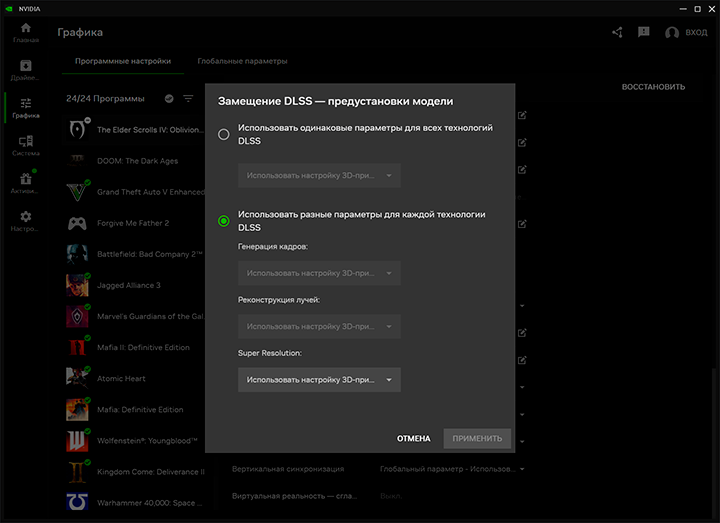Select the Warhammer 40,000: Space Marine icon
The image size is (720, 523).
tap(77, 502)
